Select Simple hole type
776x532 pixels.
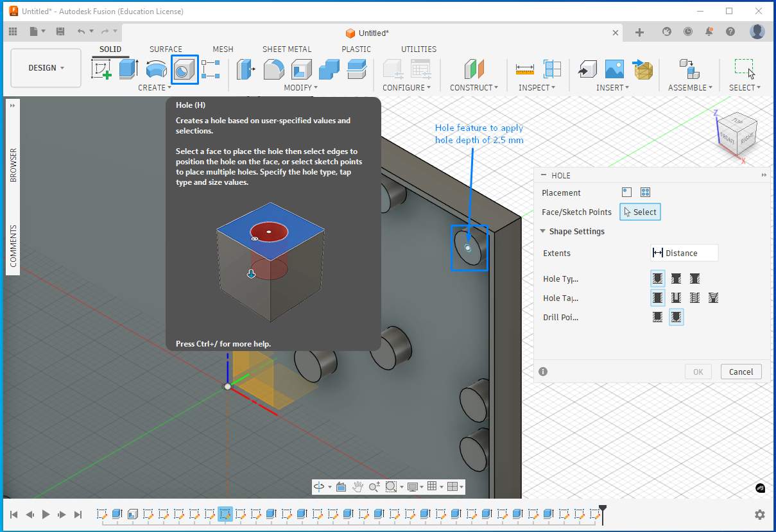[x=657, y=279]
